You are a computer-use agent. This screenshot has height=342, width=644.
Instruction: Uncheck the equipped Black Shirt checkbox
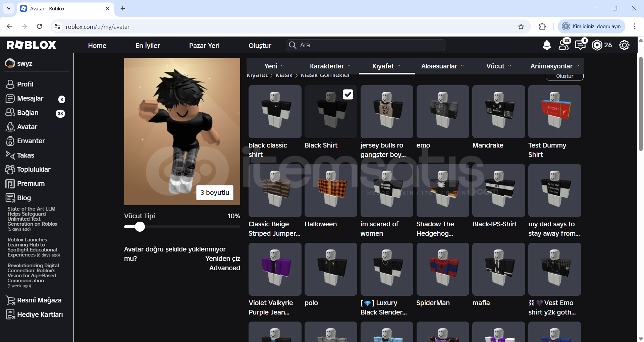pyautogui.click(x=348, y=95)
